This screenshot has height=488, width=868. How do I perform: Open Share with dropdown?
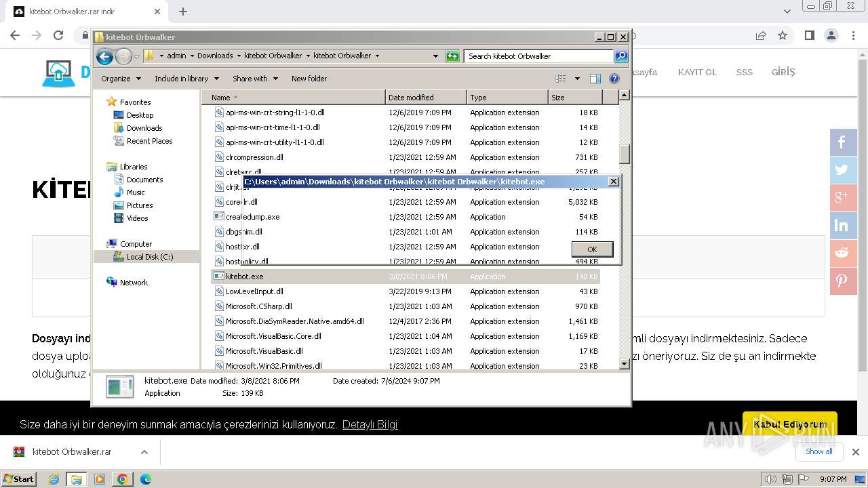click(x=255, y=79)
